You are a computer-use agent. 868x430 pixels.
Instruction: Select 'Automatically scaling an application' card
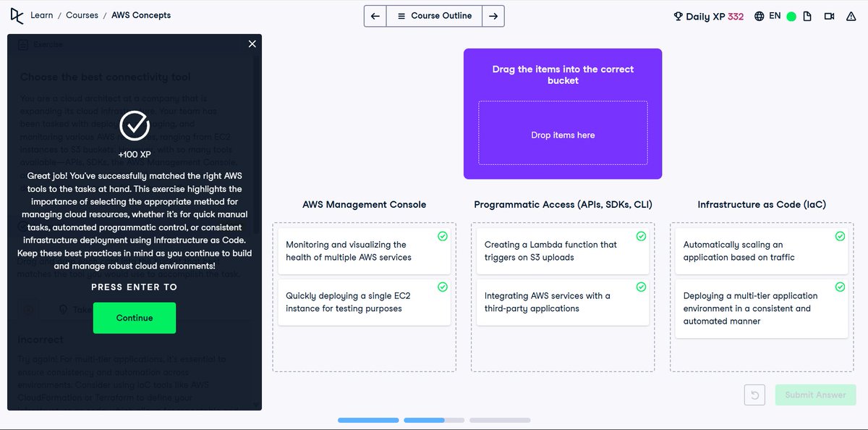click(x=762, y=251)
